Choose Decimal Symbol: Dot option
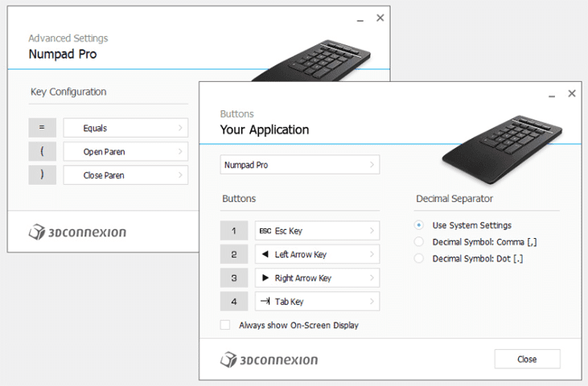The width and height of the screenshot is (588, 386). coord(418,259)
